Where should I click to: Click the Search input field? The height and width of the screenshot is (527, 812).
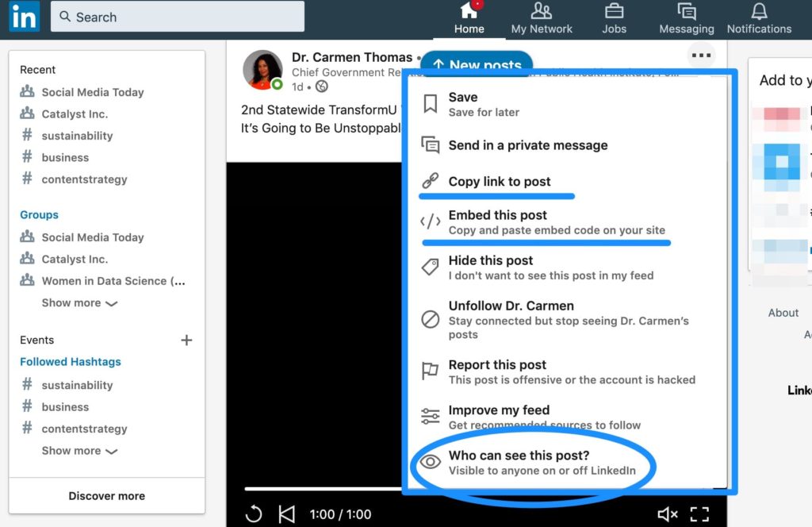[177, 17]
